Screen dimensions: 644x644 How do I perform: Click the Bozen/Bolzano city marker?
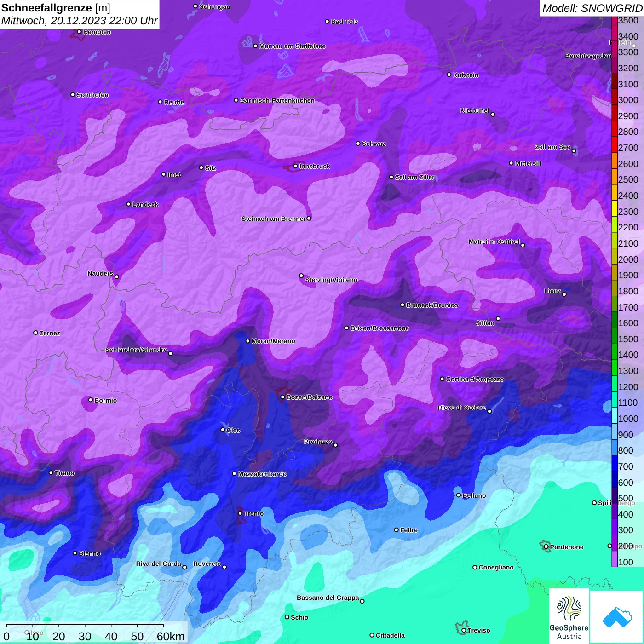click(x=283, y=397)
